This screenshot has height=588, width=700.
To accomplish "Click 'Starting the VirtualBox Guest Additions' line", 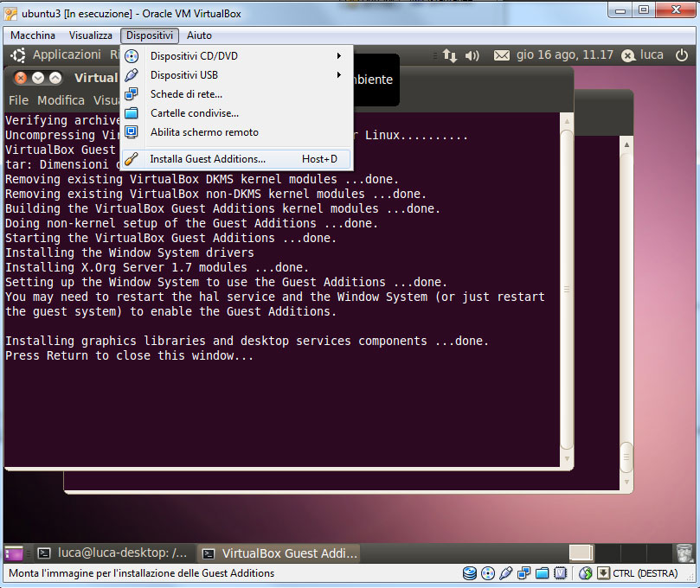I will (171, 238).
